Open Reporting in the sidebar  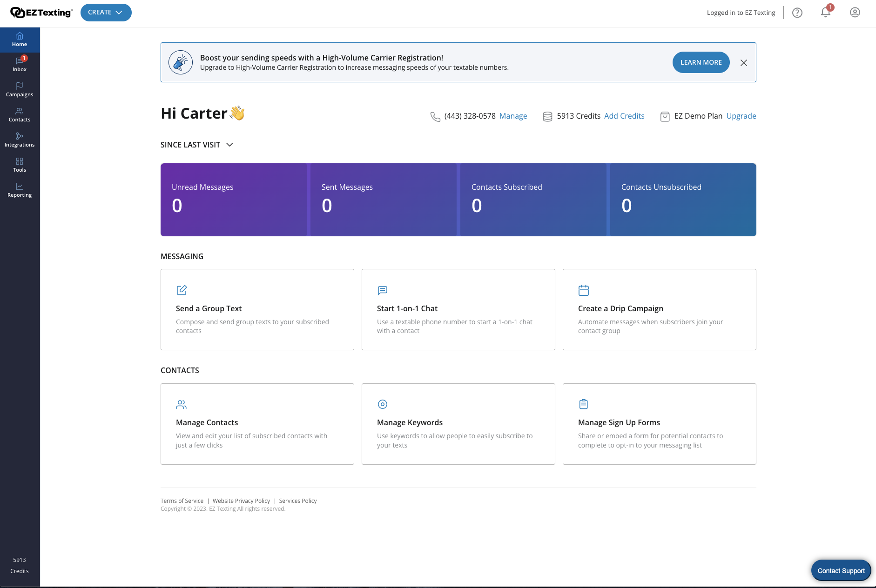coord(20,190)
